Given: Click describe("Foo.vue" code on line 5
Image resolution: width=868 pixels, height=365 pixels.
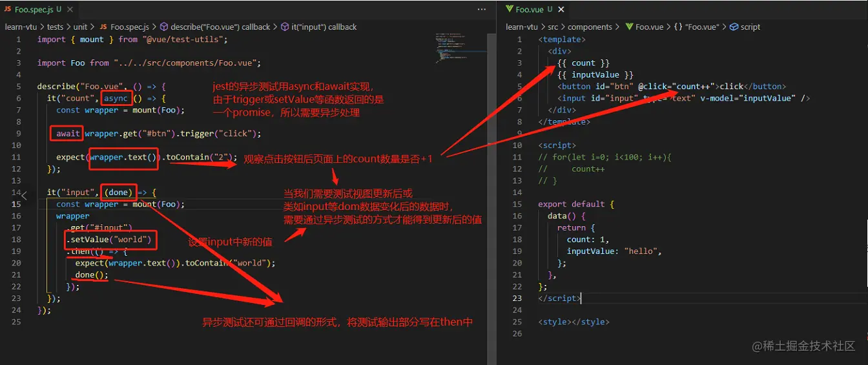Looking at the screenshot, I should tap(102, 87).
